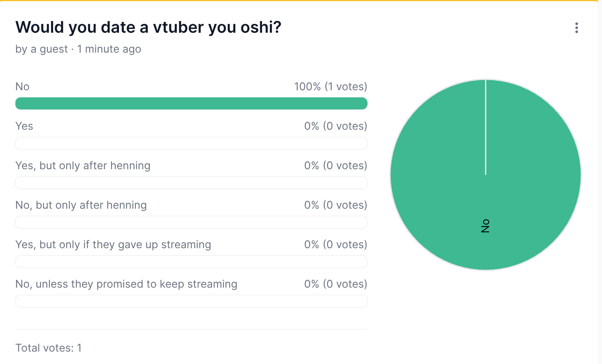Click the empty "Yes" result bar

(191, 143)
